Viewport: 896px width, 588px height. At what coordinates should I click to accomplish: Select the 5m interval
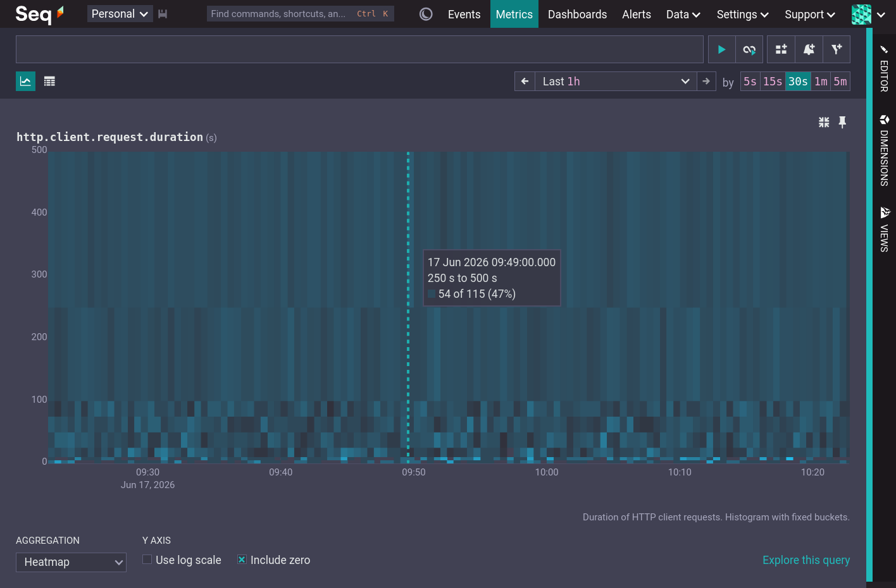pyautogui.click(x=840, y=81)
